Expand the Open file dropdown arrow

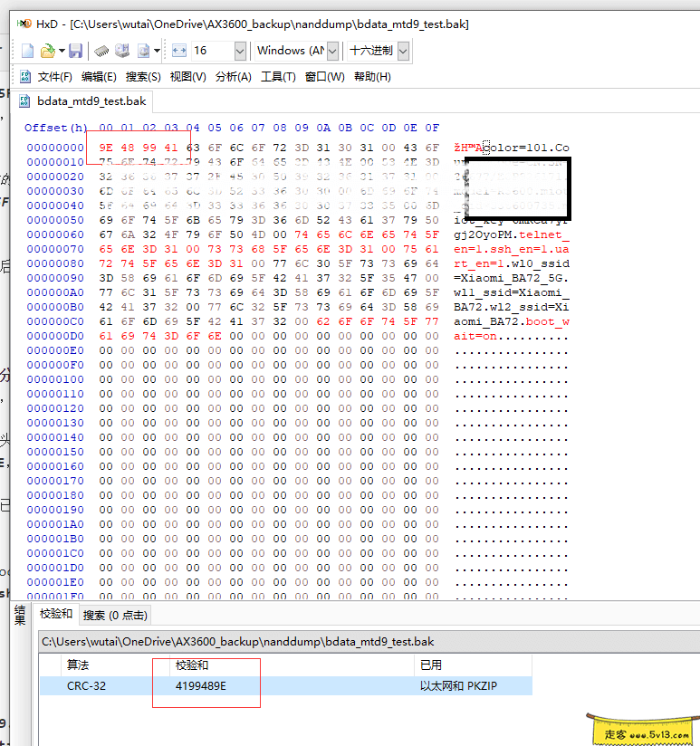62,51
